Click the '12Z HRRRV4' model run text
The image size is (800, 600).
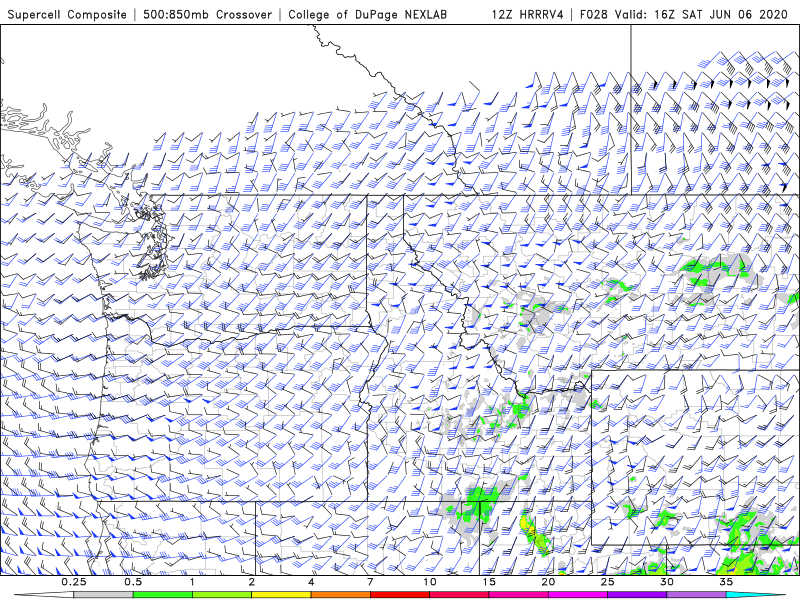point(528,14)
